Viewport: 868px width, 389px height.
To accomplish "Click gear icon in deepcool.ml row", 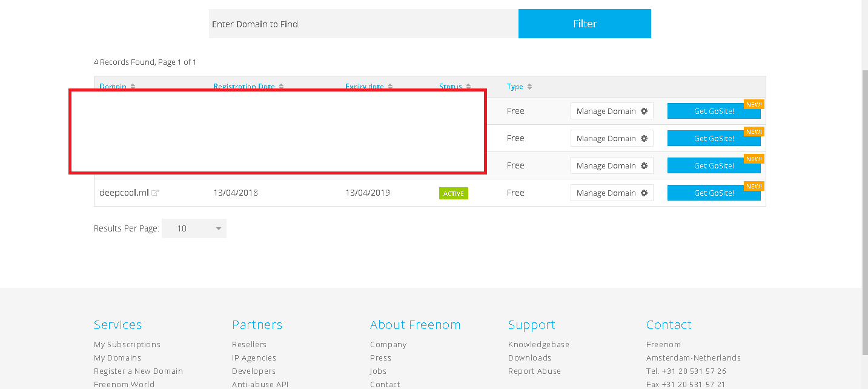I will click(x=644, y=193).
